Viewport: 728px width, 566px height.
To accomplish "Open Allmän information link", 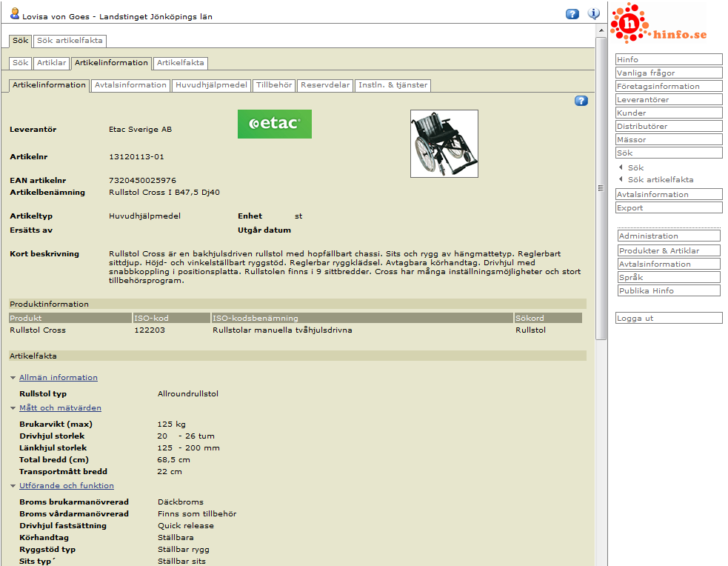I will click(x=59, y=378).
